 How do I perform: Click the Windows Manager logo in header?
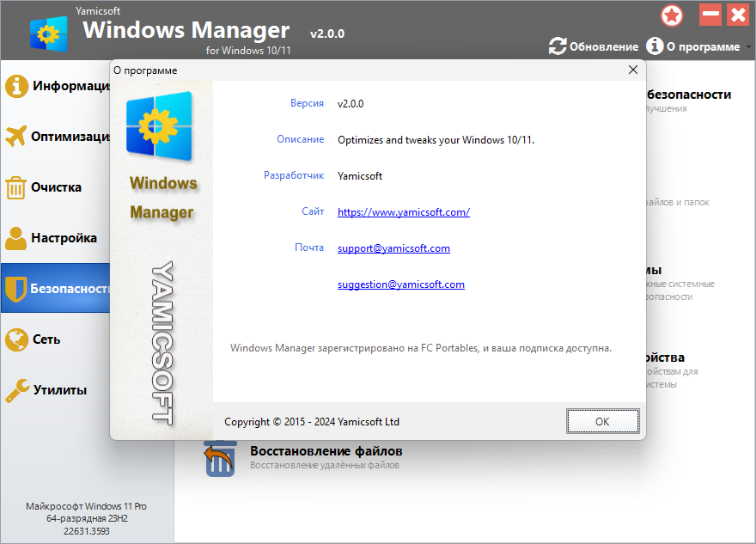coord(49,34)
